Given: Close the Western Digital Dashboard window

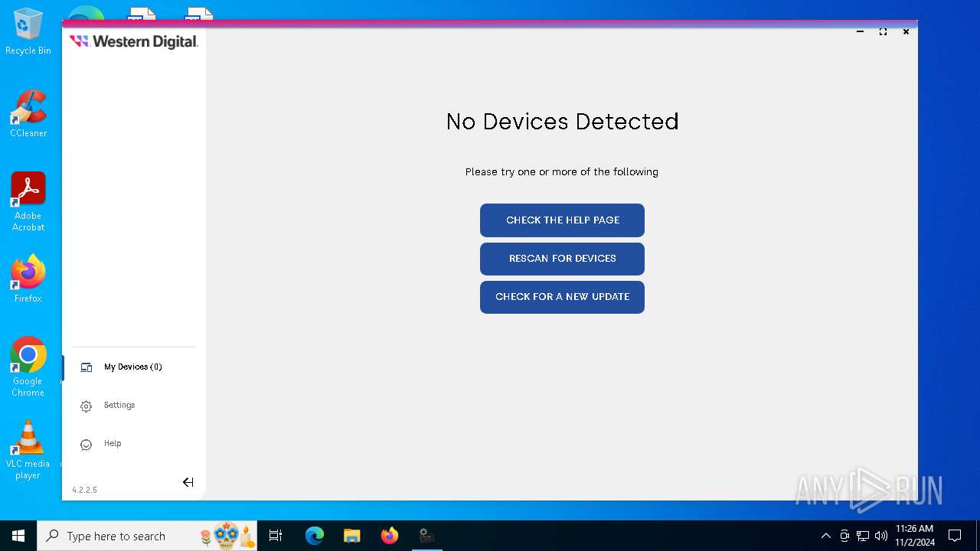Looking at the screenshot, I should click(906, 31).
